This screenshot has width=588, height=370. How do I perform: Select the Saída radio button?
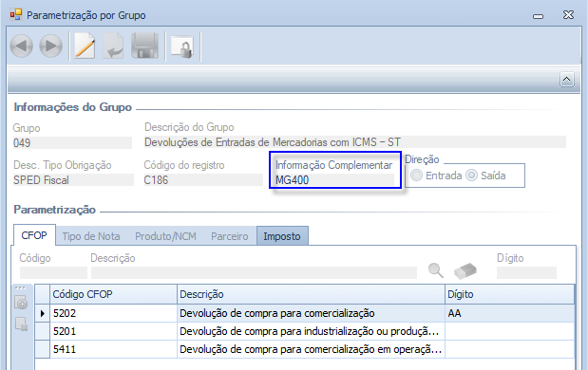[471, 176]
